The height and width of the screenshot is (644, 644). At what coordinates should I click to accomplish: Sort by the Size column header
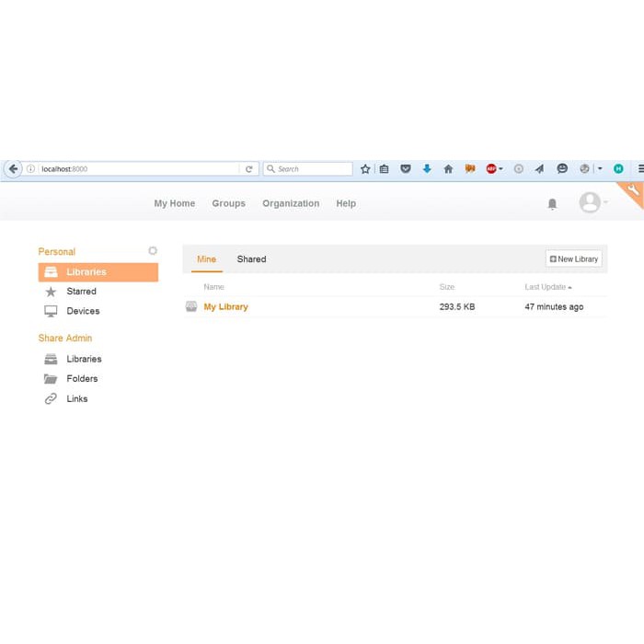coord(447,287)
